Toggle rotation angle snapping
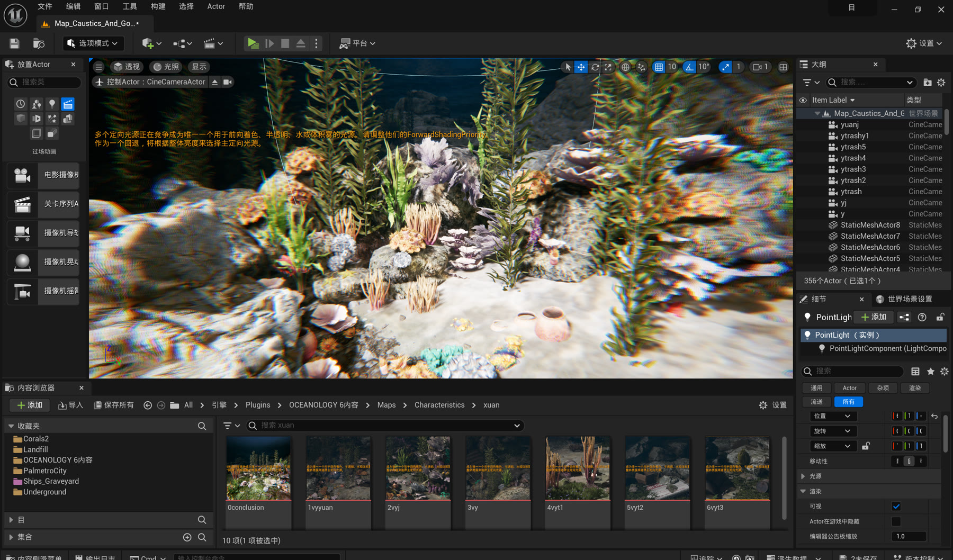Viewport: 953px width, 560px height. point(689,67)
